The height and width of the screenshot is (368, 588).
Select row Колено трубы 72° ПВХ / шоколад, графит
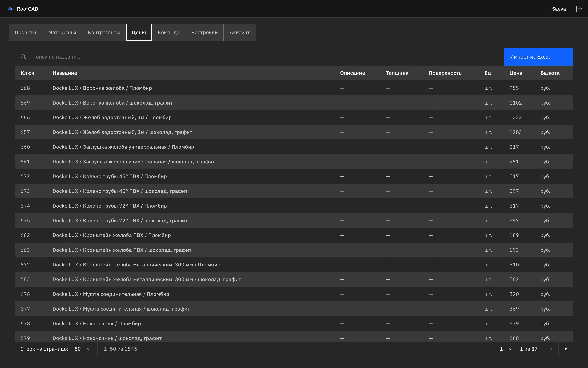tap(294, 220)
